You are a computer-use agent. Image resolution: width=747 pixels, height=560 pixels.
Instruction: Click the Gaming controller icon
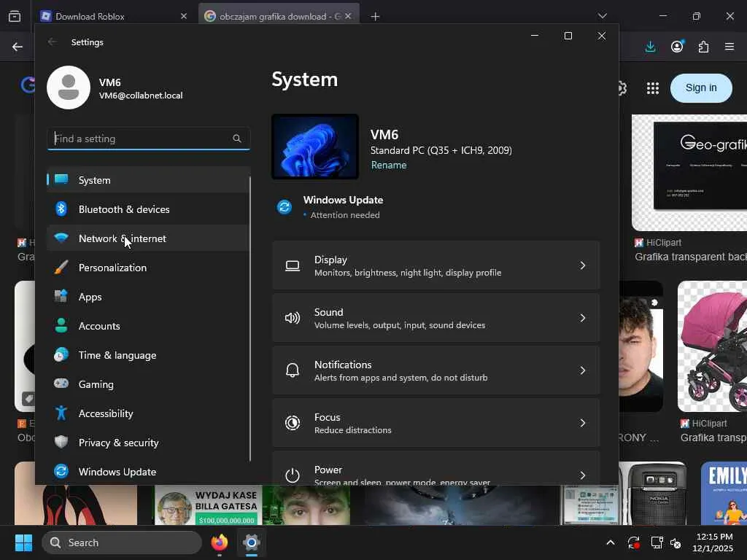(61, 384)
